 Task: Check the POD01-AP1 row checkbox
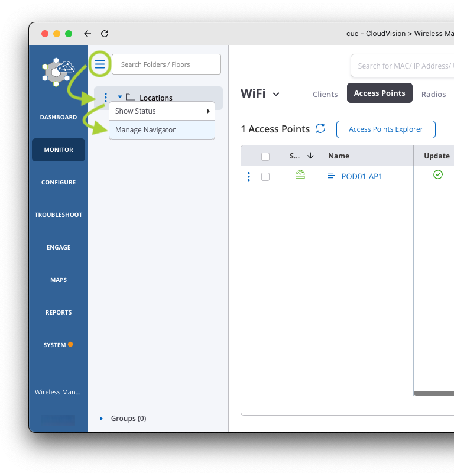(265, 176)
